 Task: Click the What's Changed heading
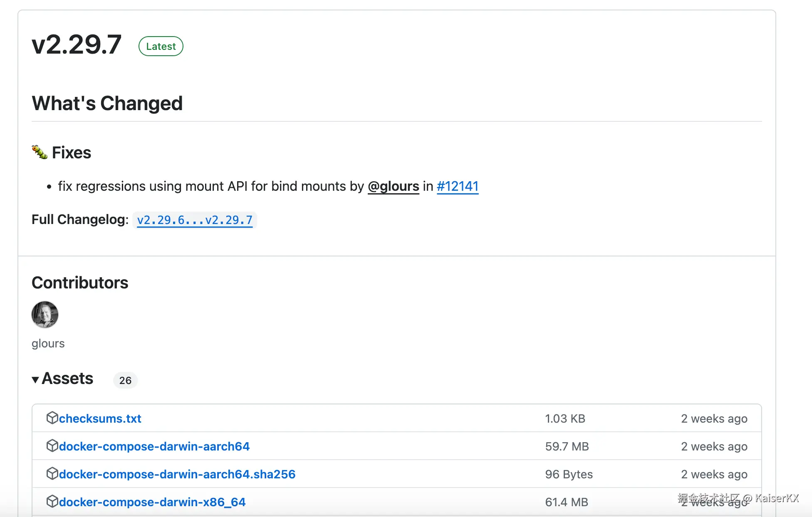point(107,103)
